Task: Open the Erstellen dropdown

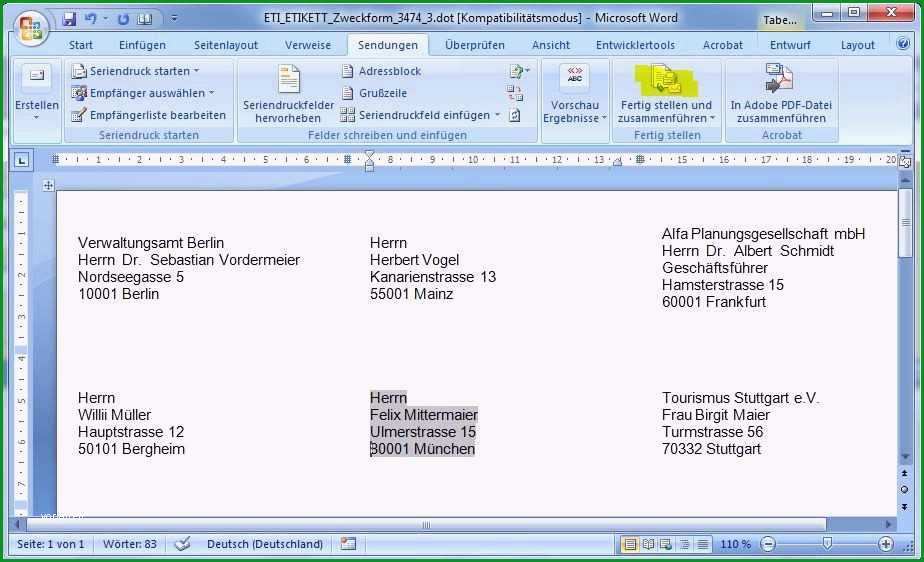Action: (37, 94)
